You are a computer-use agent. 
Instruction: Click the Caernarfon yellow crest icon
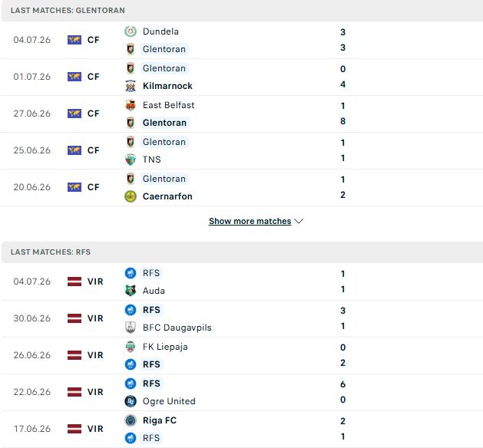tap(131, 196)
